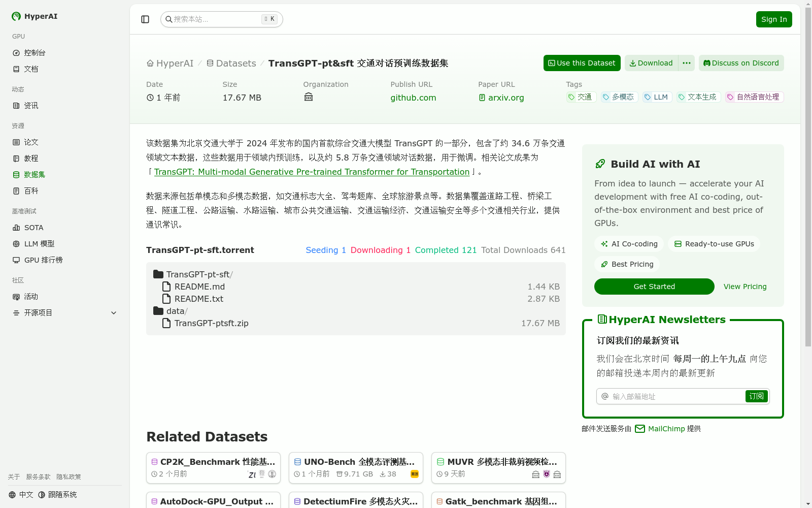
Task: Open the 中文 language selector
Action: (21, 495)
